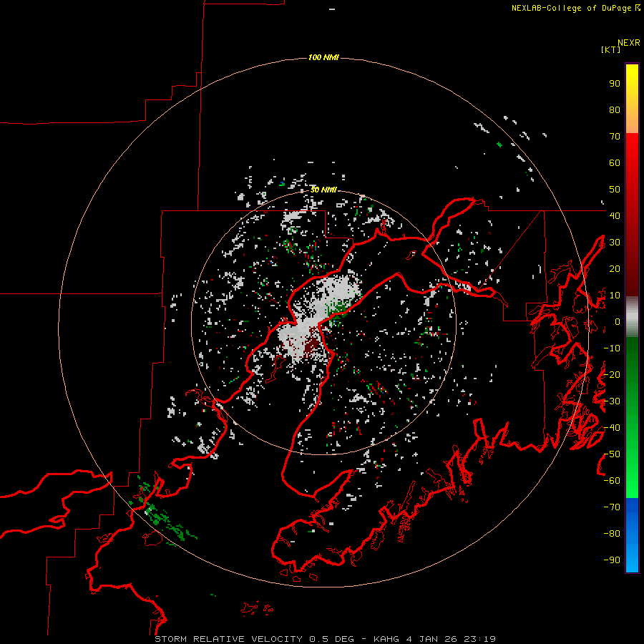Click the 30 value on velocity scale
The image size is (644, 644).
(615, 243)
